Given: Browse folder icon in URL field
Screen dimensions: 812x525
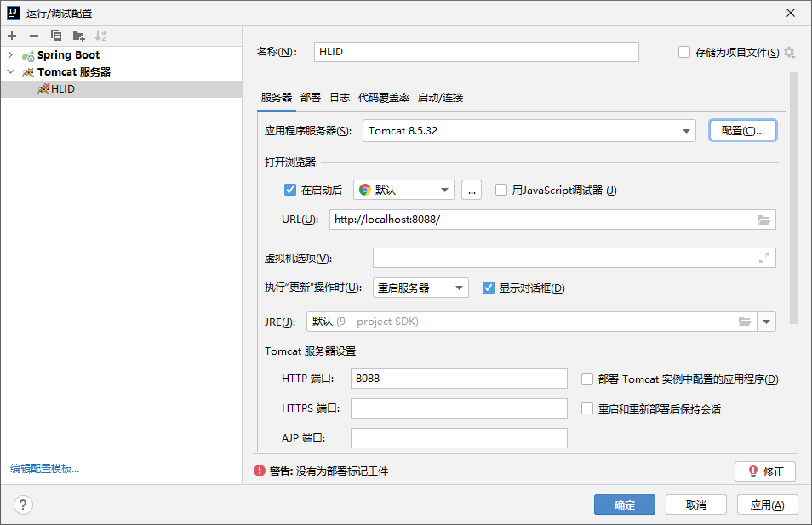Looking at the screenshot, I should 764,220.
